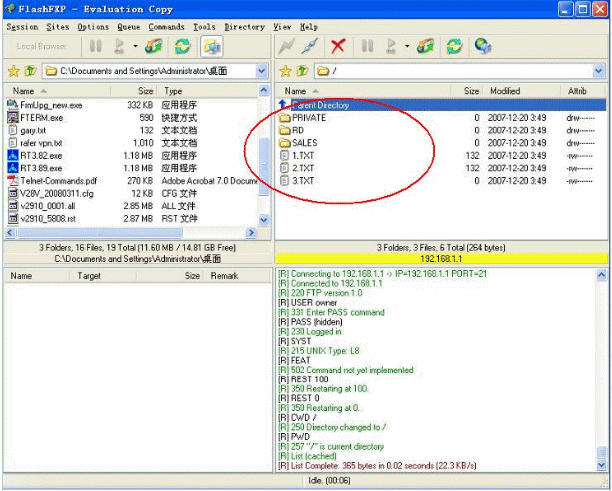Select the Parent Directory row
Screen dimensions: 612x491
tap(441, 105)
